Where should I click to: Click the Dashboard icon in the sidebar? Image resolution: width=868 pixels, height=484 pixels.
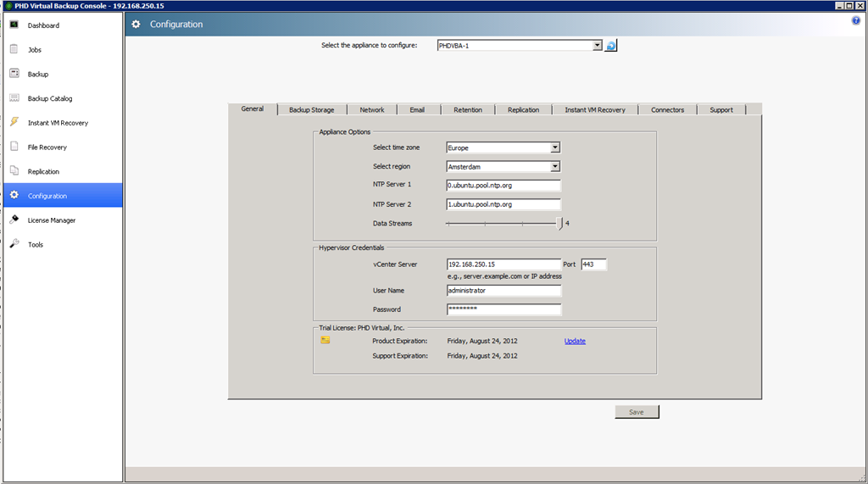pos(14,25)
